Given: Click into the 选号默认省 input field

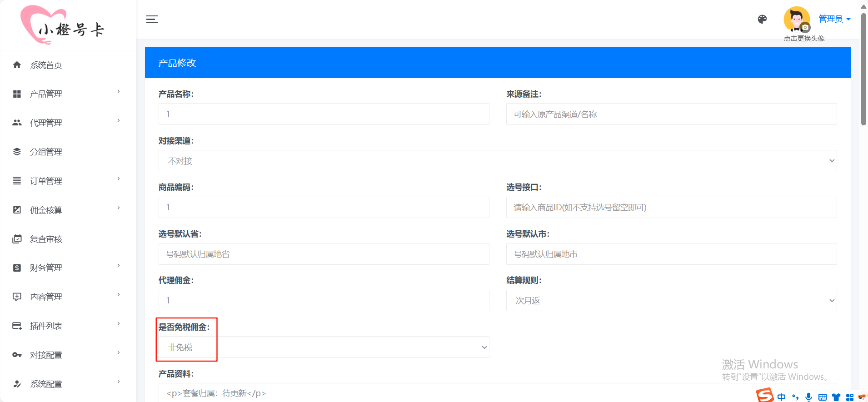Looking at the screenshot, I should pyautogui.click(x=324, y=254).
